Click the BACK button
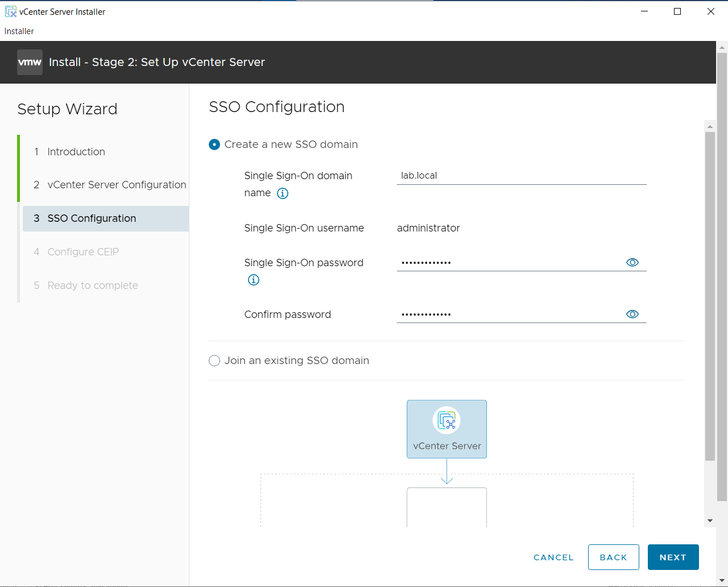728x587 pixels. tap(613, 557)
